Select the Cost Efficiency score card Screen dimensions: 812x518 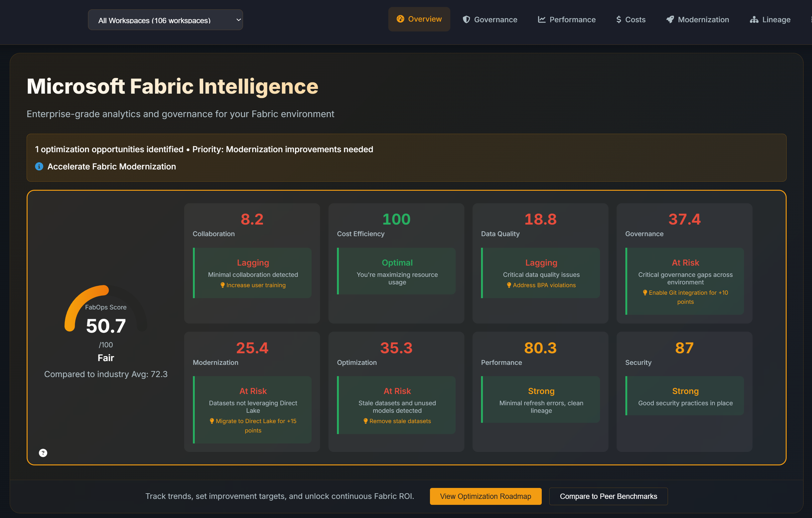coord(396,263)
